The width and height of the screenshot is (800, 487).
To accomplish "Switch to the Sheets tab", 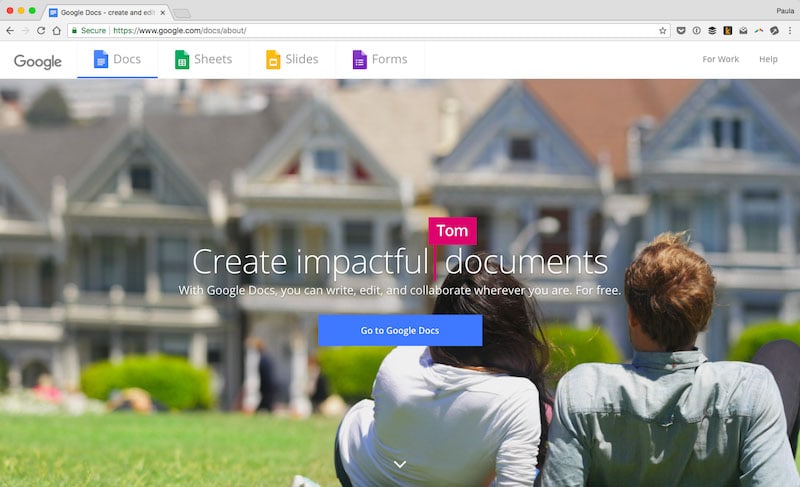I will coord(203,60).
